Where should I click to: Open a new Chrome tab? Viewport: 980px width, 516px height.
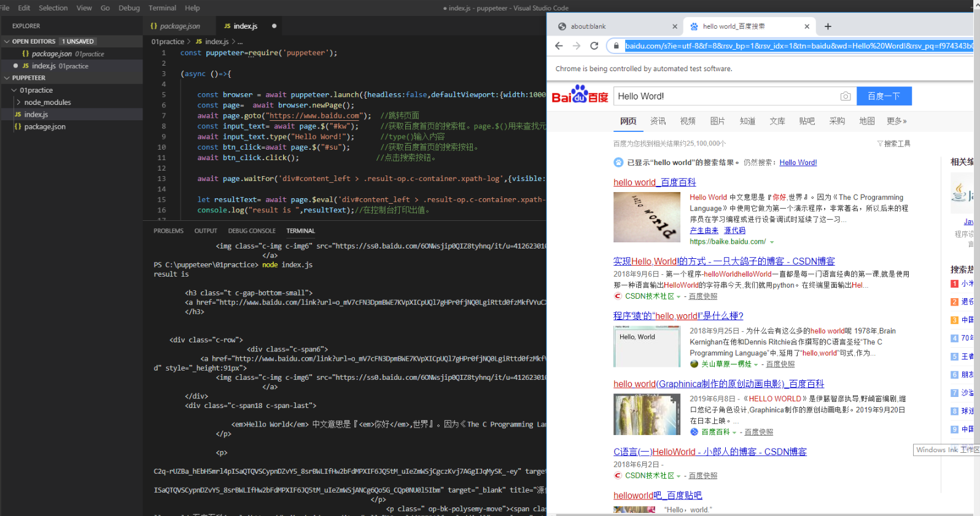coord(828,26)
